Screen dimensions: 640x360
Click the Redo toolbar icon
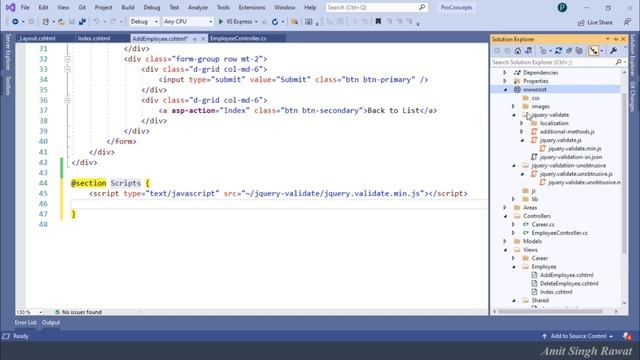click(113, 22)
